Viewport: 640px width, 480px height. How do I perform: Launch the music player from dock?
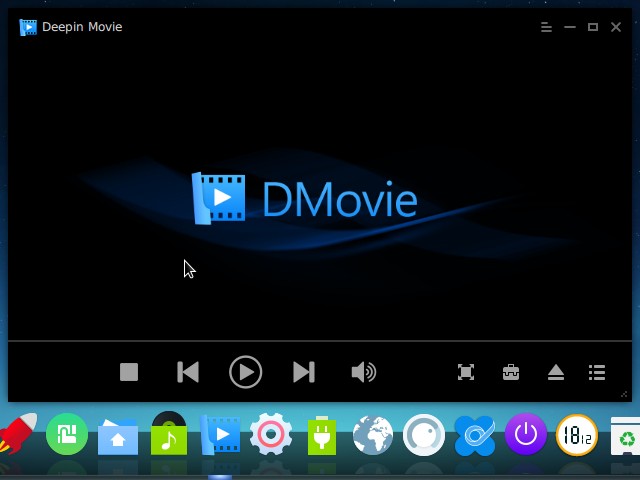169,433
